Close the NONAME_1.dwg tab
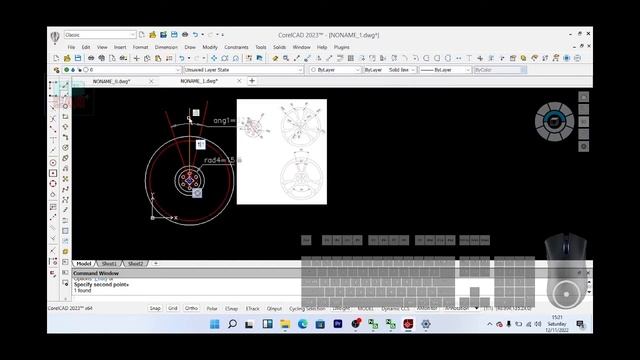This screenshot has height=360, width=640. coord(239,81)
